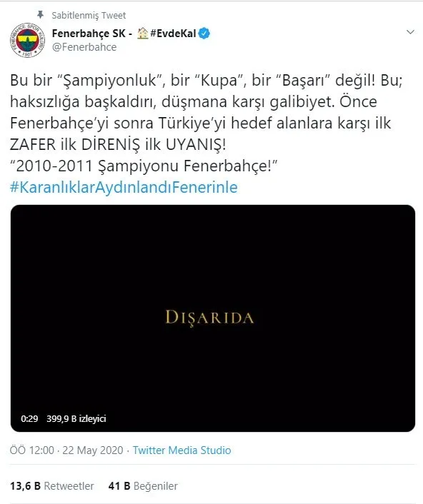The width and height of the screenshot is (423, 504).
Task: Open the Twitter Media Studio source link
Action: pos(181,450)
